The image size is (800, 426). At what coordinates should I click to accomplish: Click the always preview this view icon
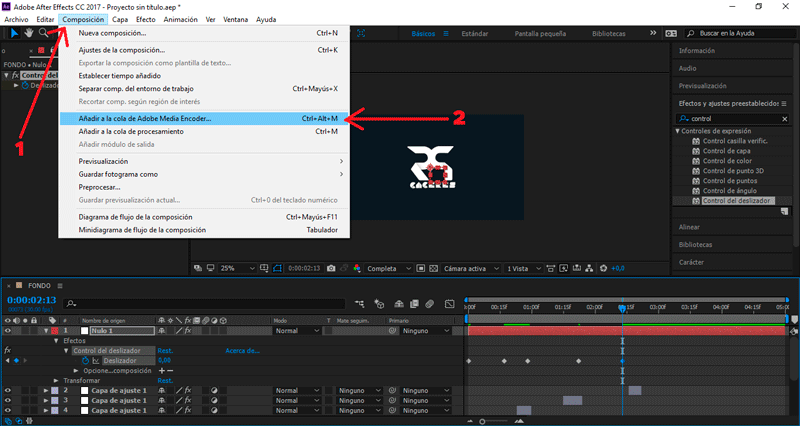coord(197,268)
